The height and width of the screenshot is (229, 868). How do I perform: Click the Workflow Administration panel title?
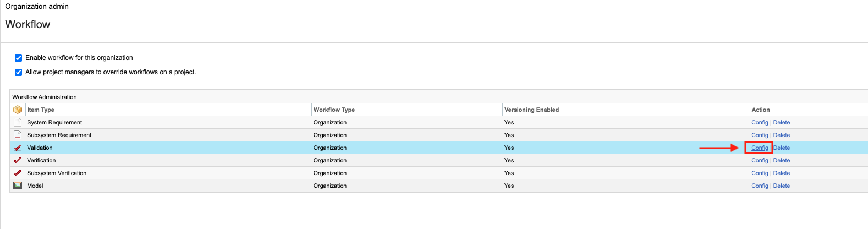[x=45, y=97]
